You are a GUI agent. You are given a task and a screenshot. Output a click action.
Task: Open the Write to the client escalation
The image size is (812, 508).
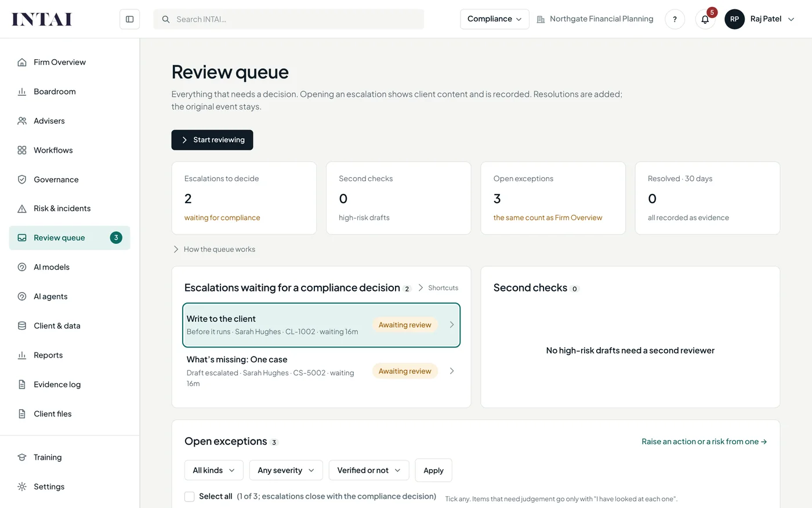[321, 325]
